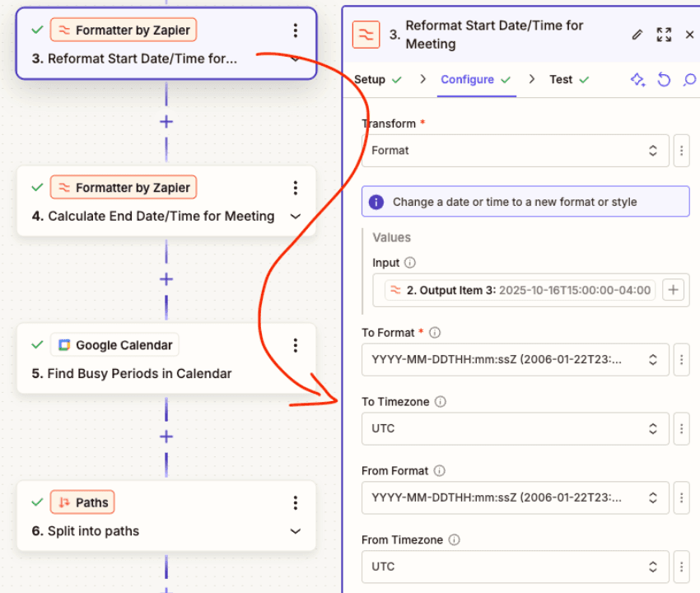Open the kebab menu on Calculate End Date step
Image resolution: width=700 pixels, height=593 pixels.
pos(296,187)
